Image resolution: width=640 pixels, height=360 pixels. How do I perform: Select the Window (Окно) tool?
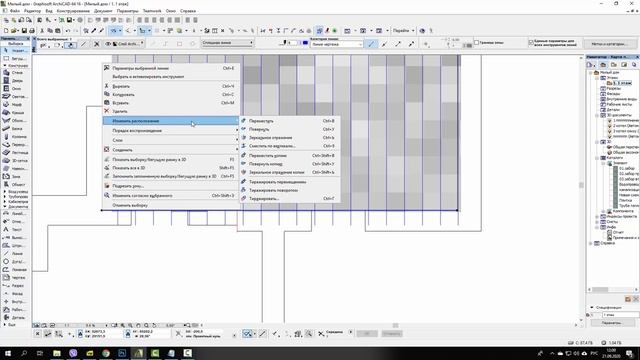coord(15,89)
